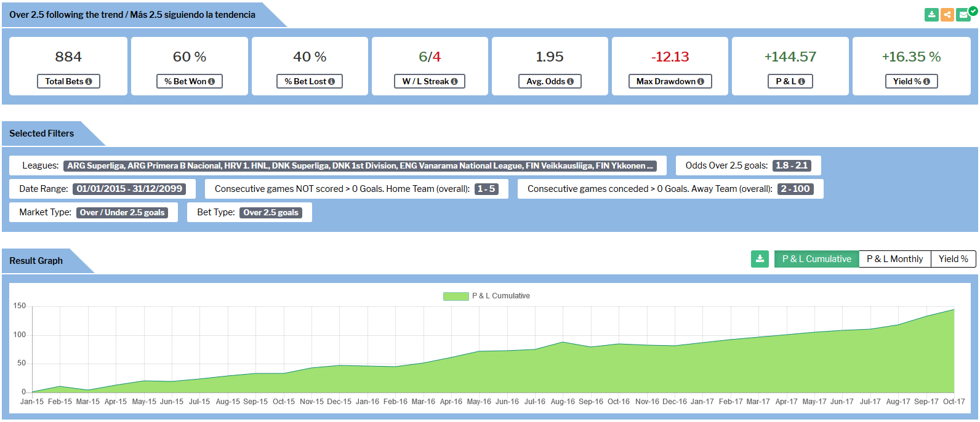Toggle the P & L Cumulative legend swatch
Image resolution: width=980 pixels, height=422 pixels.
click(456, 297)
